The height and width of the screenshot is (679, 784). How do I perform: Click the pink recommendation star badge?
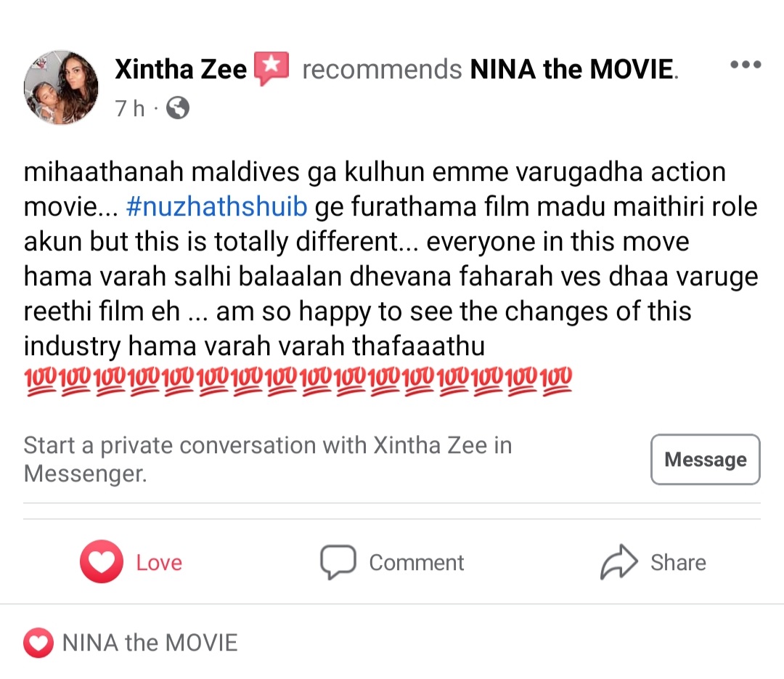click(x=271, y=69)
